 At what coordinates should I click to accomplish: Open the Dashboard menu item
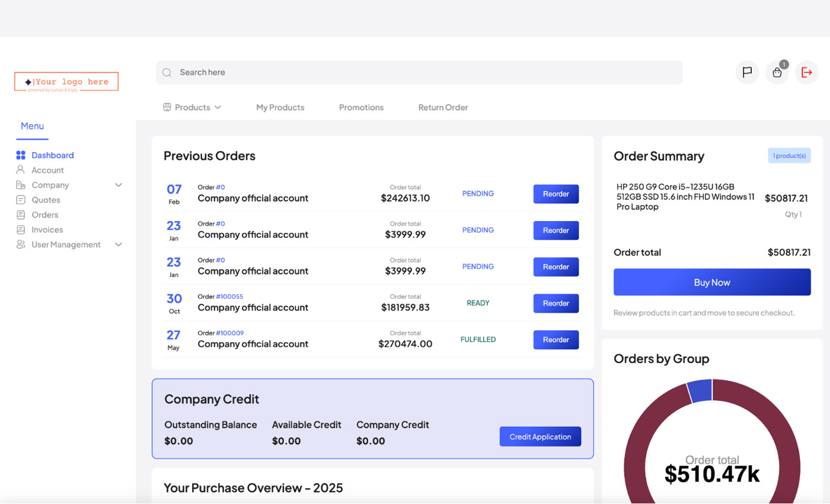(53, 155)
